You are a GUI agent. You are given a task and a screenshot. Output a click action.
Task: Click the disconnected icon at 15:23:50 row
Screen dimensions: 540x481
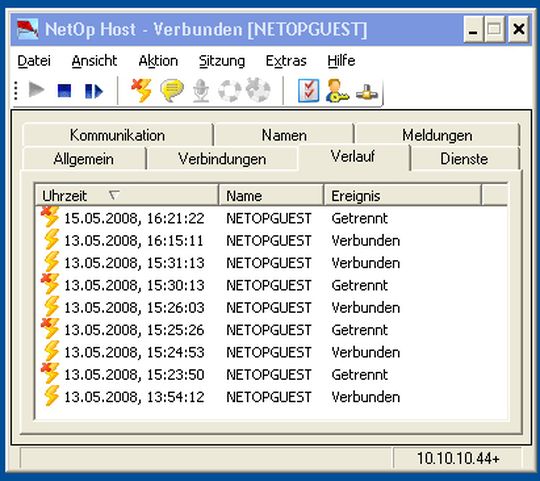[50, 374]
